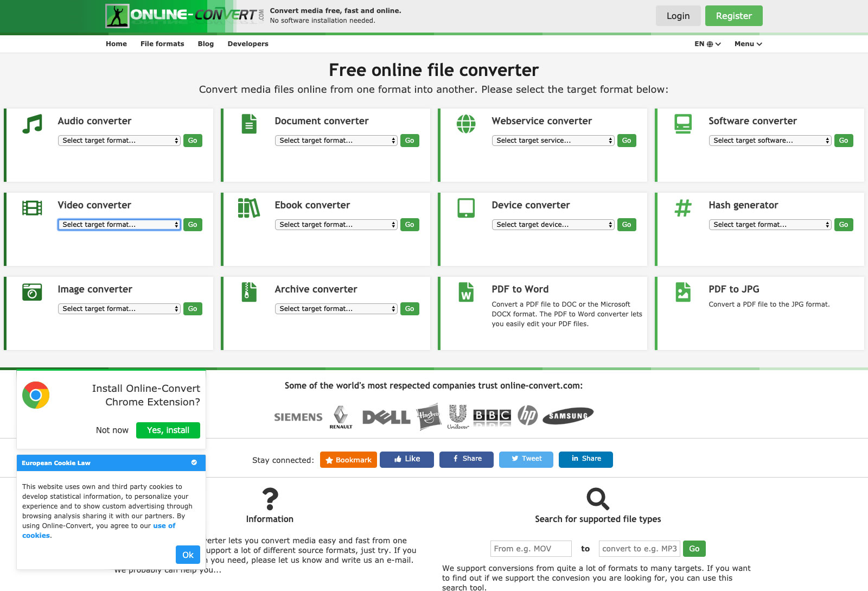Viewport: 868px width, 591px height.
Task: Open the File formats nav item
Action: click(162, 44)
